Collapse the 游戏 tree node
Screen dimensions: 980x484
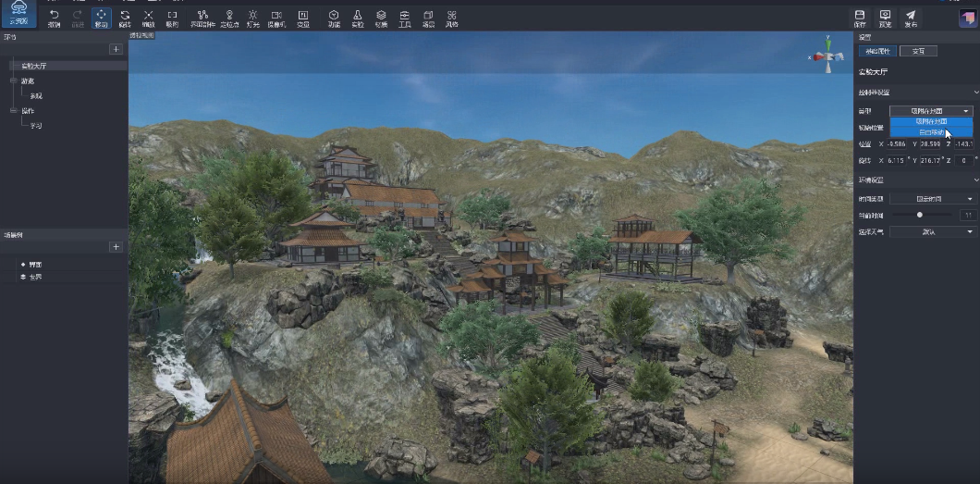[12, 81]
